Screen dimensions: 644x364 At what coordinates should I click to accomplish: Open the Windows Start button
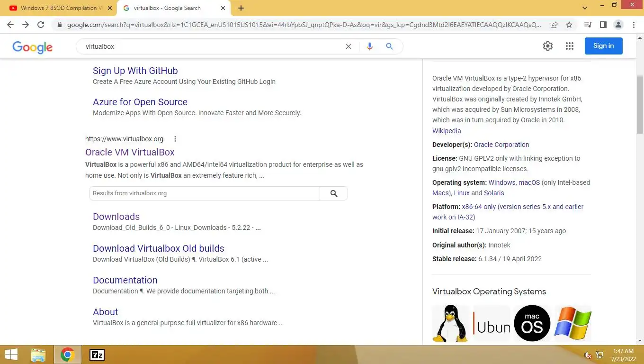point(11,355)
